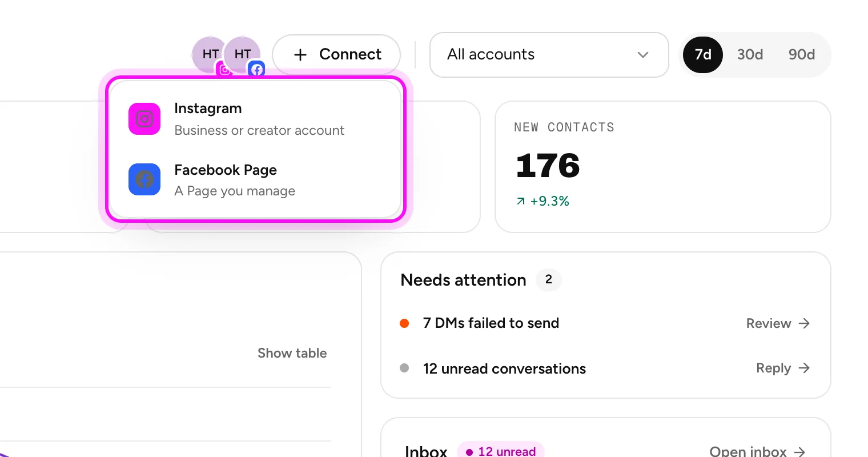Select the 7d time range
Image resolution: width=868 pixels, height=457 pixels.
pos(703,55)
